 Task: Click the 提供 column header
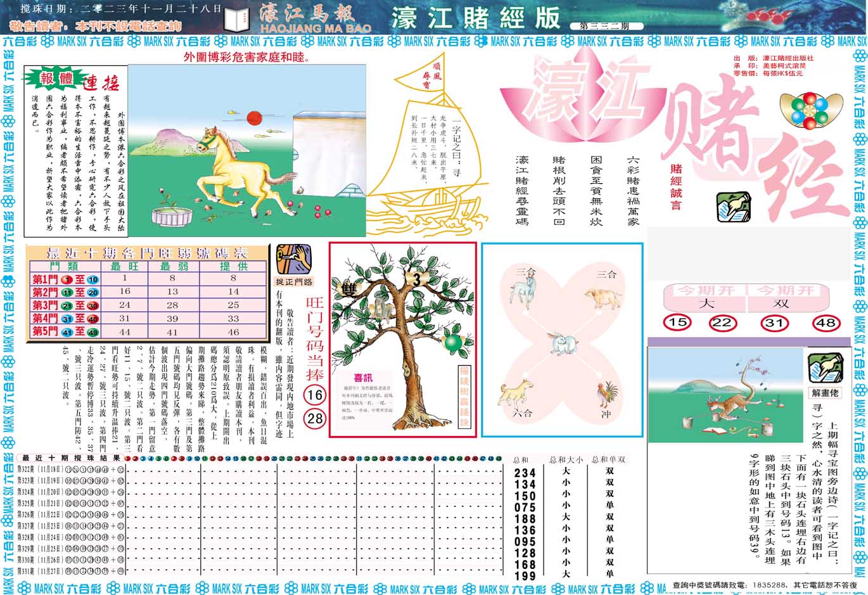tap(233, 266)
